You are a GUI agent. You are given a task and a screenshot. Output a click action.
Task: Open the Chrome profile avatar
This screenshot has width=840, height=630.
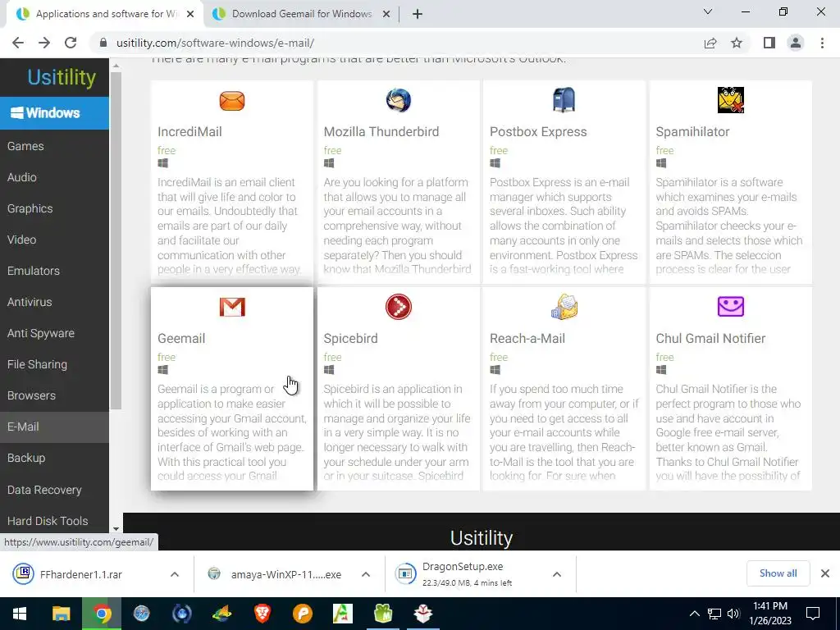coord(796,43)
